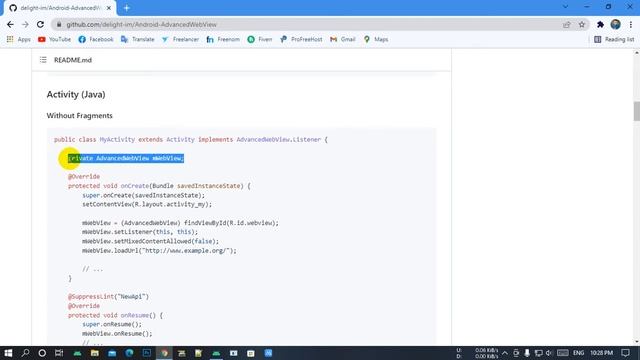Bookmark this page with the star icon
Viewport: 640px width, 360px height.
[582, 24]
